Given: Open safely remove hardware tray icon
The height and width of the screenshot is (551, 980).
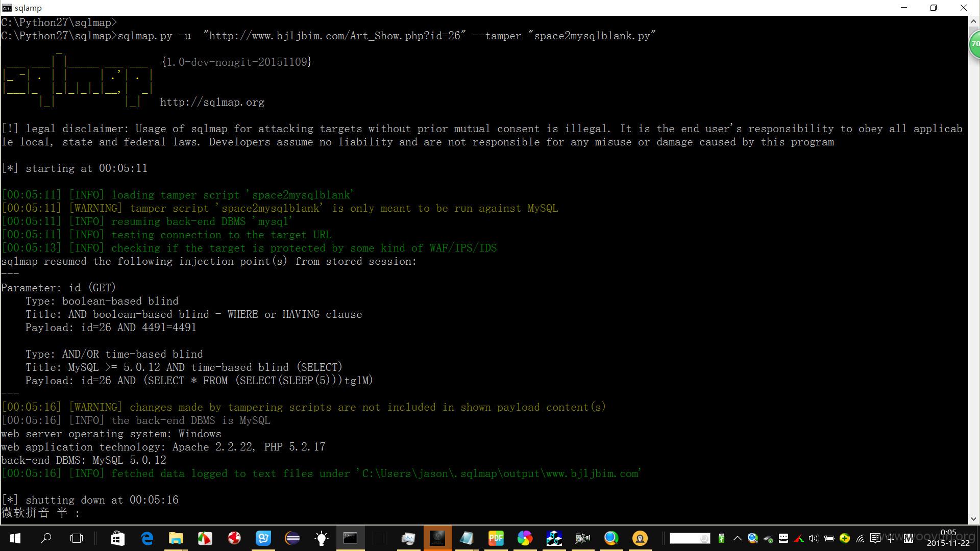Looking at the screenshot, I should click(768, 539).
